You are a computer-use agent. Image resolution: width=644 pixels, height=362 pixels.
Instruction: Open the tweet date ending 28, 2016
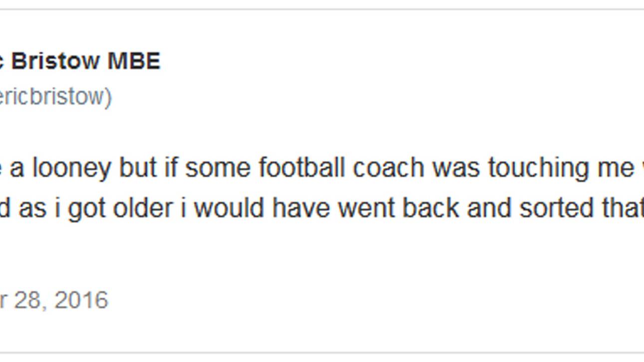point(54,300)
